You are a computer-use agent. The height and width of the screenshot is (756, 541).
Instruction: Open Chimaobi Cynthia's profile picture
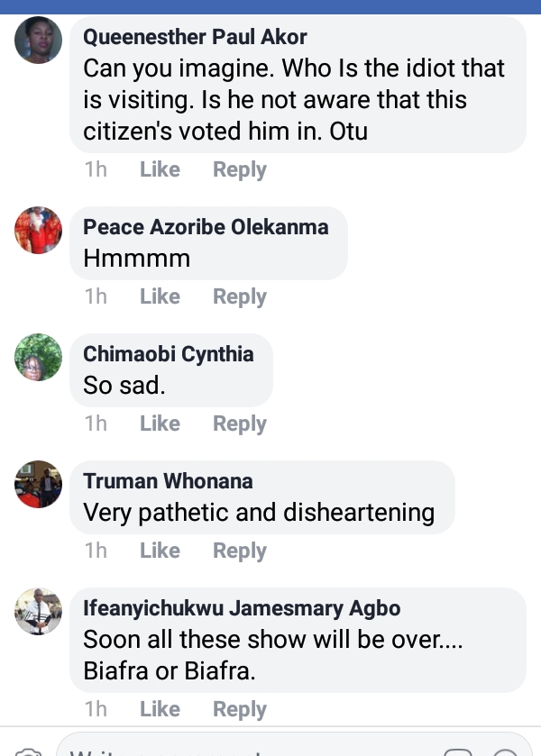(x=39, y=358)
